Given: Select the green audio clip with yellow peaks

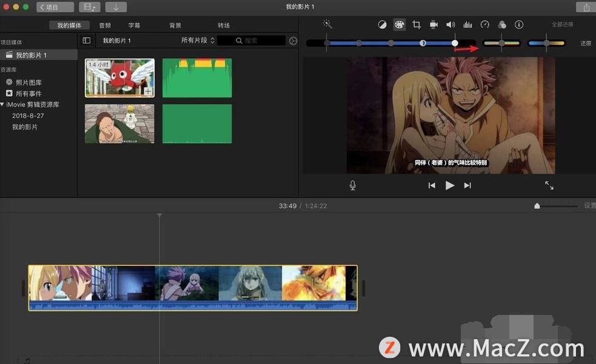Looking at the screenshot, I should [197, 78].
